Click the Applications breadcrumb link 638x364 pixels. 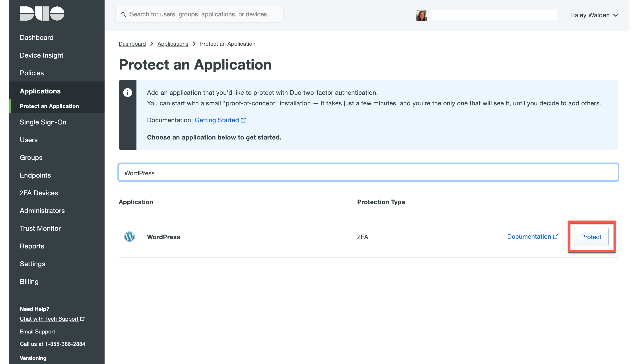click(173, 44)
